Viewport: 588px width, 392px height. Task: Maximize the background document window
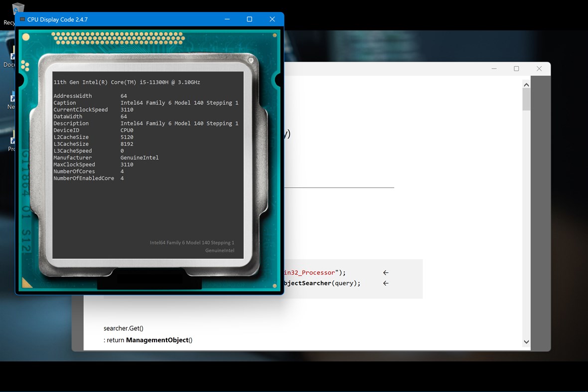click(517, 68)
